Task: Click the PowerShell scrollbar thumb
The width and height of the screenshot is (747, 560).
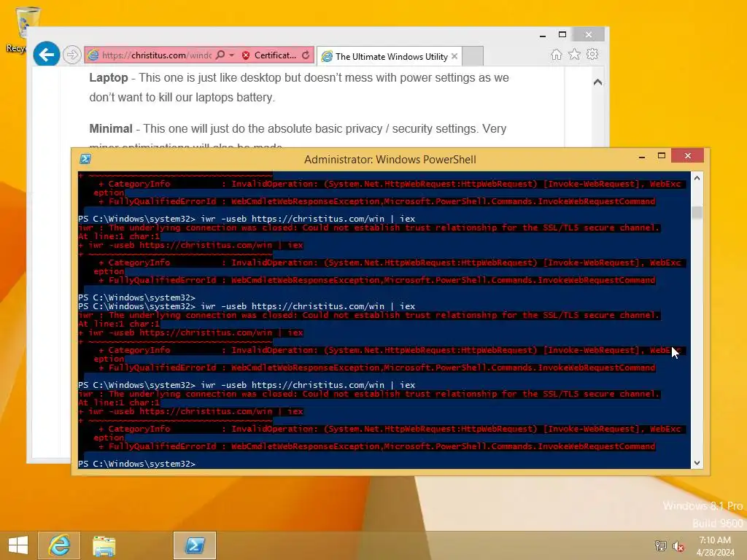Action: click(x=697, y=212)
